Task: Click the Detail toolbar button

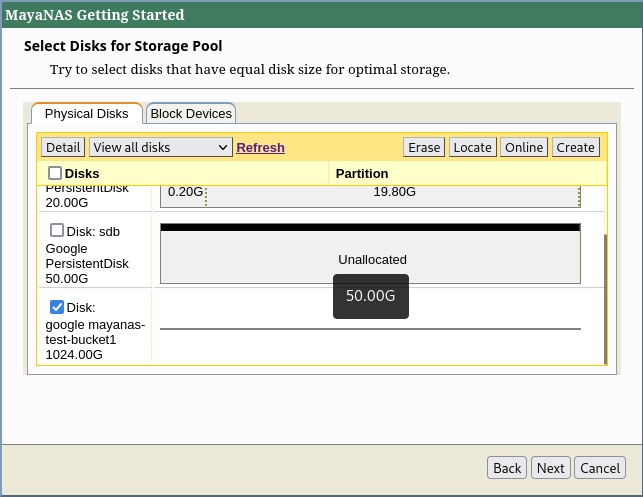Action: [x=63, y=147]
